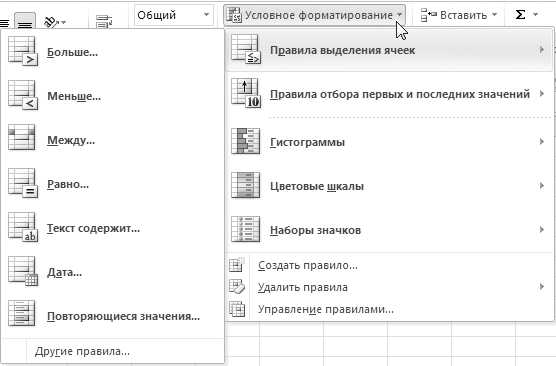Click the Наборы значков icon
The height and width of the screenshot is (366, 556).
click(x=245, y=229)
